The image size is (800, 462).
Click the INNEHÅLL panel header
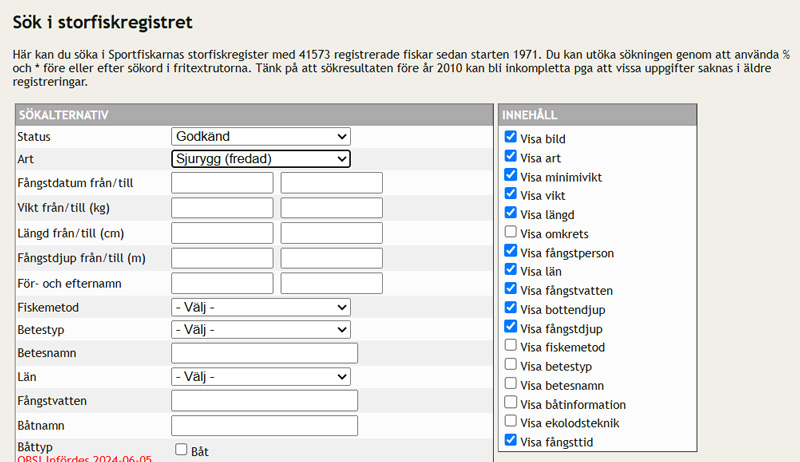(x=597, y=115)
